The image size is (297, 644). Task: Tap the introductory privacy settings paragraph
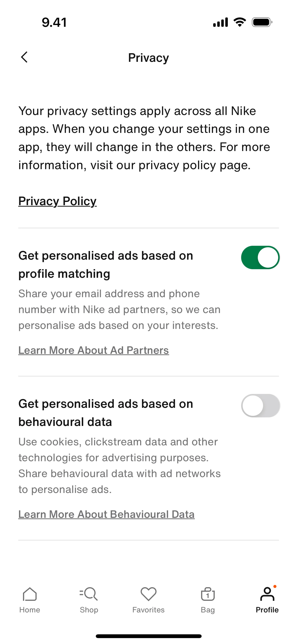point(144,138)
